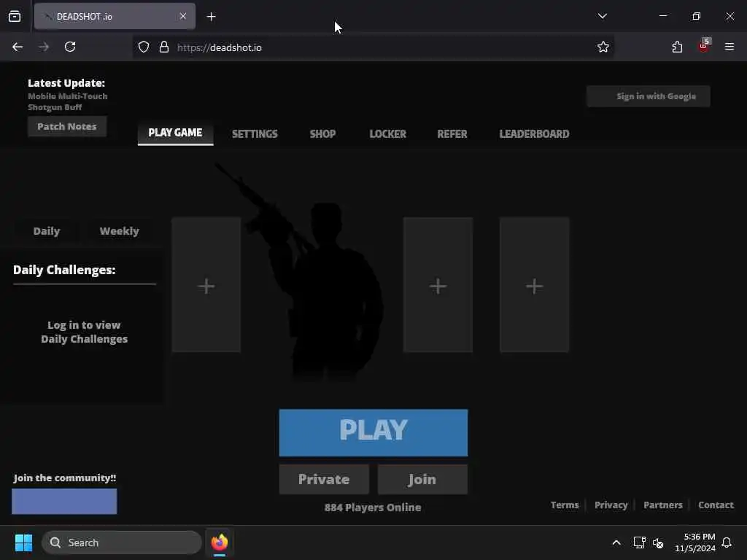Open the Windows Start menu

point(23,542)
